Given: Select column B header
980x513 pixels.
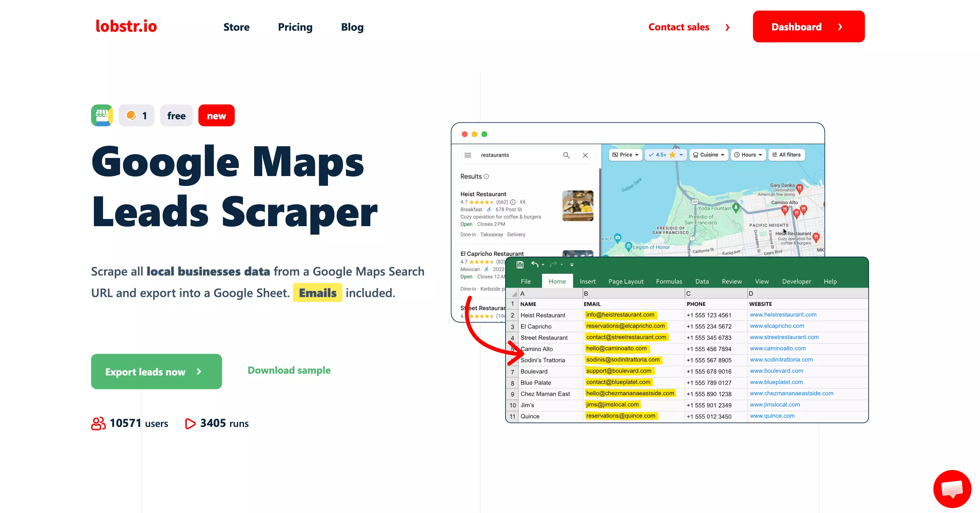Looking at the screenshot, I should (633, 294).
